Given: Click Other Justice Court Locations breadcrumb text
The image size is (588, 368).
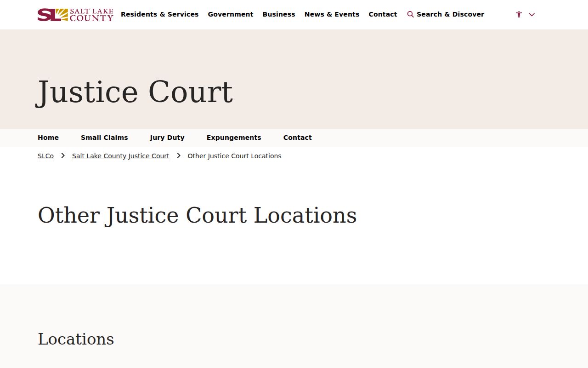Looking at the screenshot, I should point(234,156).
